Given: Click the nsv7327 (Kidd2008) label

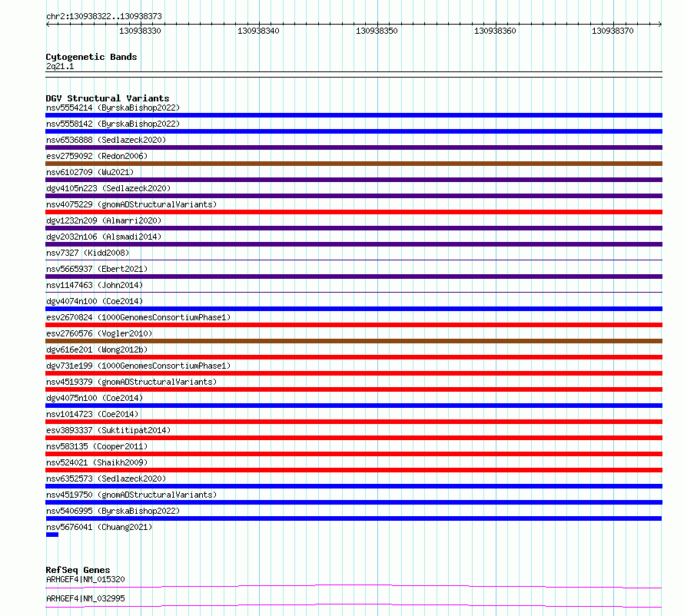Looking at the screenshot, I should 88,253.
